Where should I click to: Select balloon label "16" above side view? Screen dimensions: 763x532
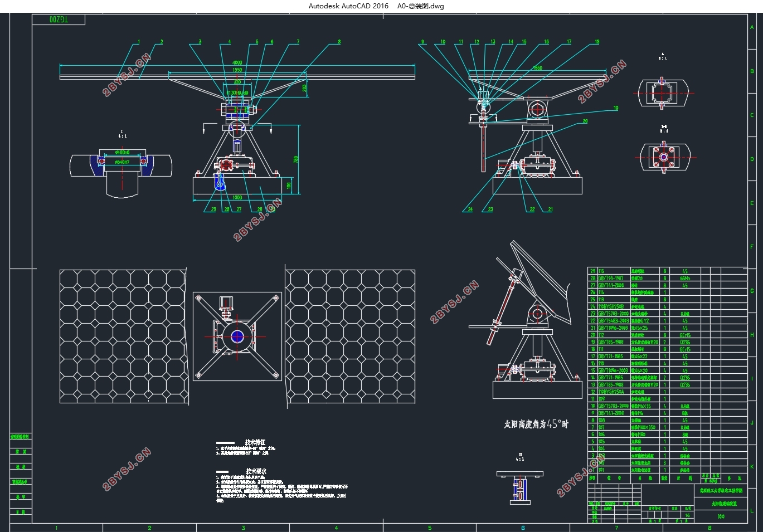[x=546, y=42]
